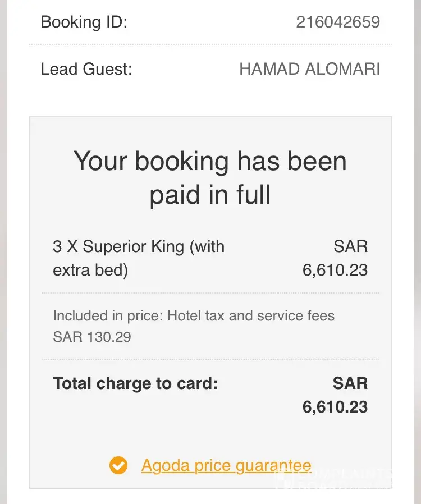Click the bold total amount 6,610.23

pyautogui.click(x=335, y=407)
